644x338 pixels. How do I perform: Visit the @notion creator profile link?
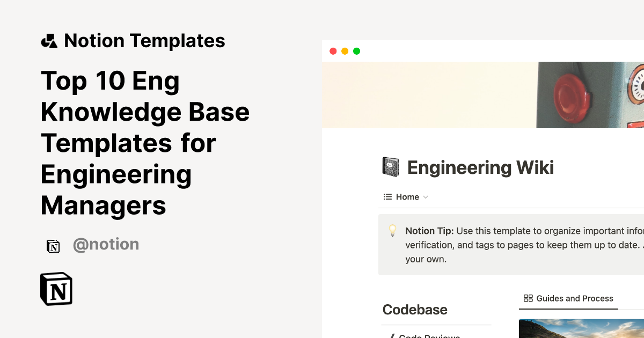click(106, 244)
